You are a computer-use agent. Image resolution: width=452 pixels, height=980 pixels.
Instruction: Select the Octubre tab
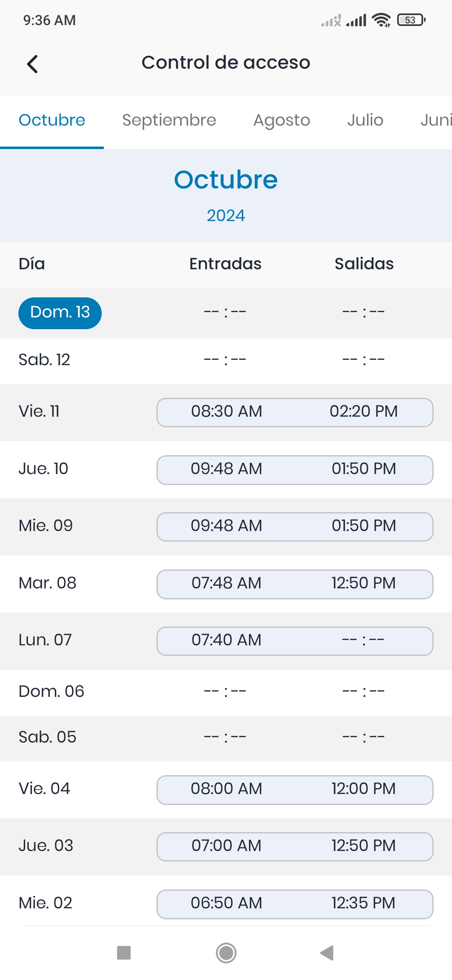click(x=52, y=120)
